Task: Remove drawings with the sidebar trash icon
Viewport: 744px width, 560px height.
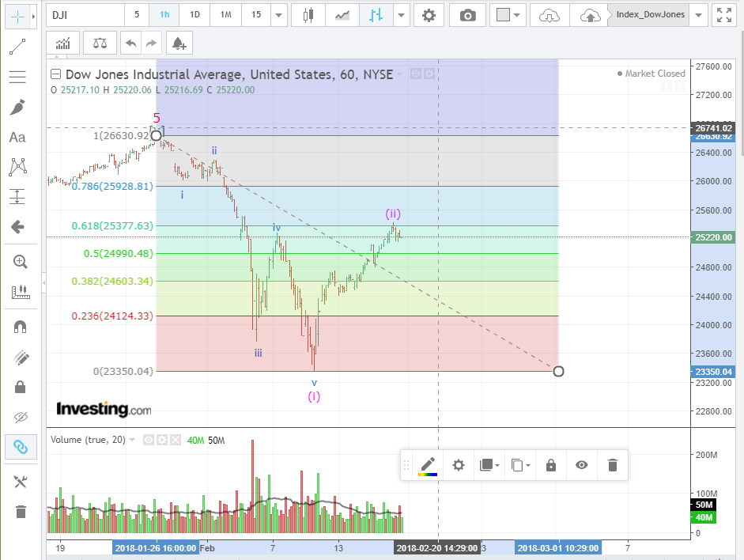Action: [20, 512]
